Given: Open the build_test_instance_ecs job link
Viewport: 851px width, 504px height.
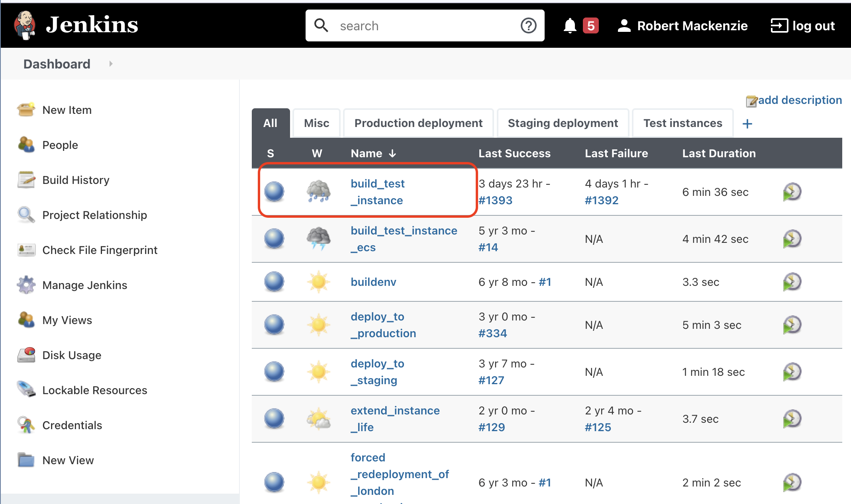Looking at the screenshot, I should 404,239.
